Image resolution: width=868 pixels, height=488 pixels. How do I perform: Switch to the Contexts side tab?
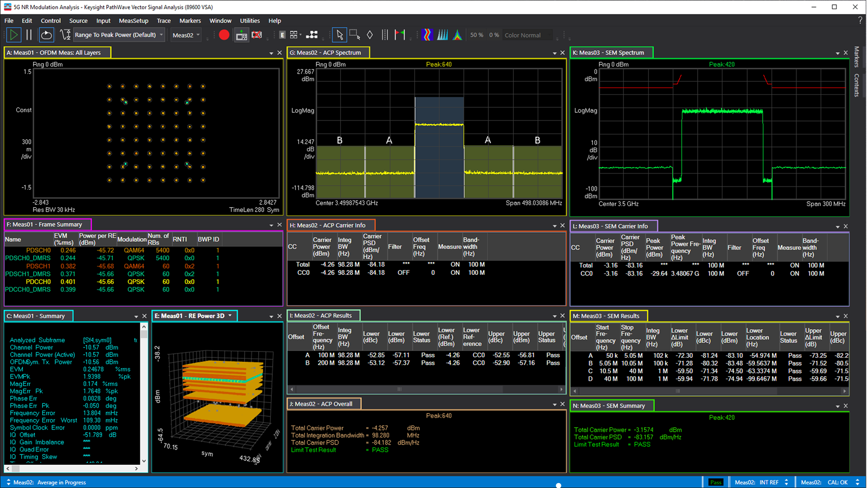pyautogui.click(x=856, y=86)
